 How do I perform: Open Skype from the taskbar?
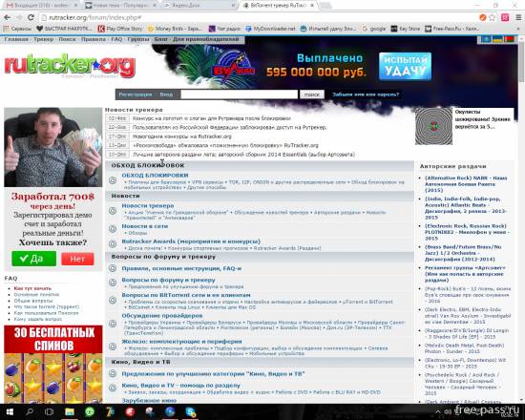coord(191,411)
